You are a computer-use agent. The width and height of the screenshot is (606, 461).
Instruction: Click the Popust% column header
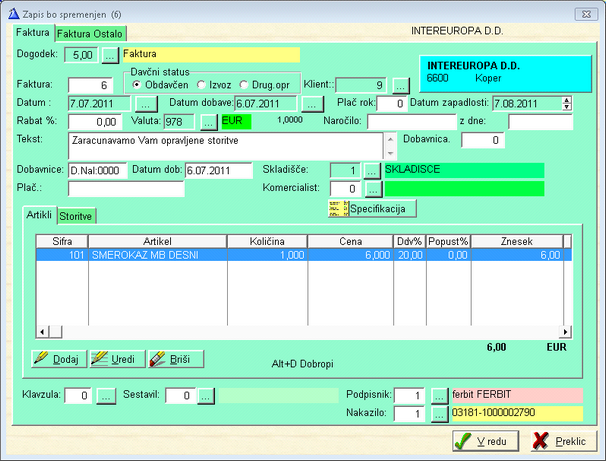point(448,242)
